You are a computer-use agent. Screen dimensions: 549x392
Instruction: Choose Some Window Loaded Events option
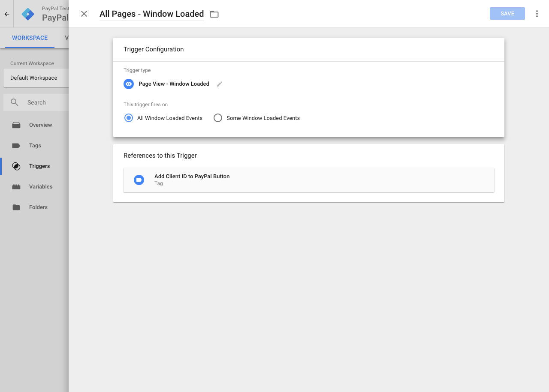(x=217, y=118)
